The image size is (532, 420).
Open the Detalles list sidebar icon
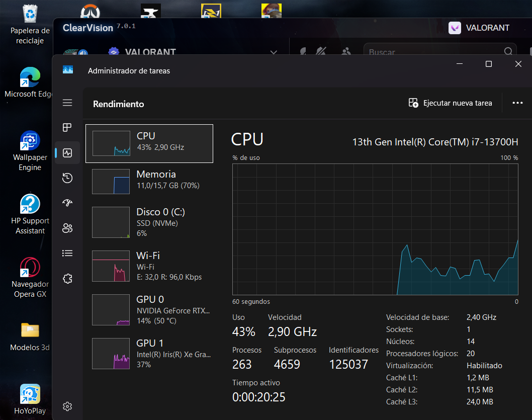click(67, 253)
